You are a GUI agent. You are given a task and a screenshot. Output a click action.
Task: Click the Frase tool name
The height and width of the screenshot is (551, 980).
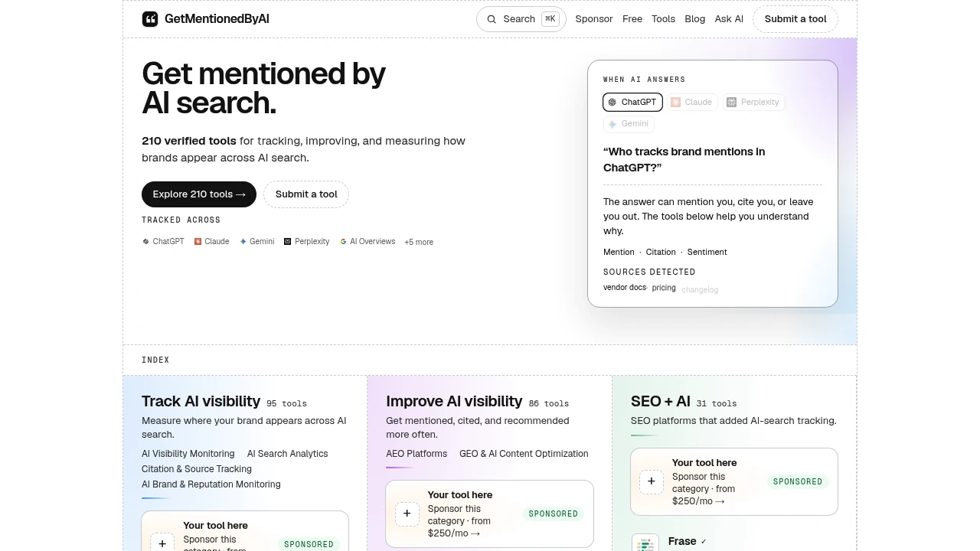[682, 541]
